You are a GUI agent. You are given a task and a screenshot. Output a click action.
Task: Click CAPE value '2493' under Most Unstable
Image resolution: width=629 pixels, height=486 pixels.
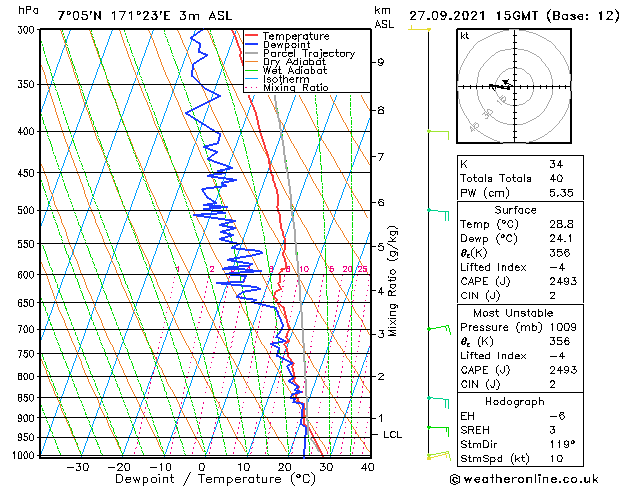click(x=563, y=370)
